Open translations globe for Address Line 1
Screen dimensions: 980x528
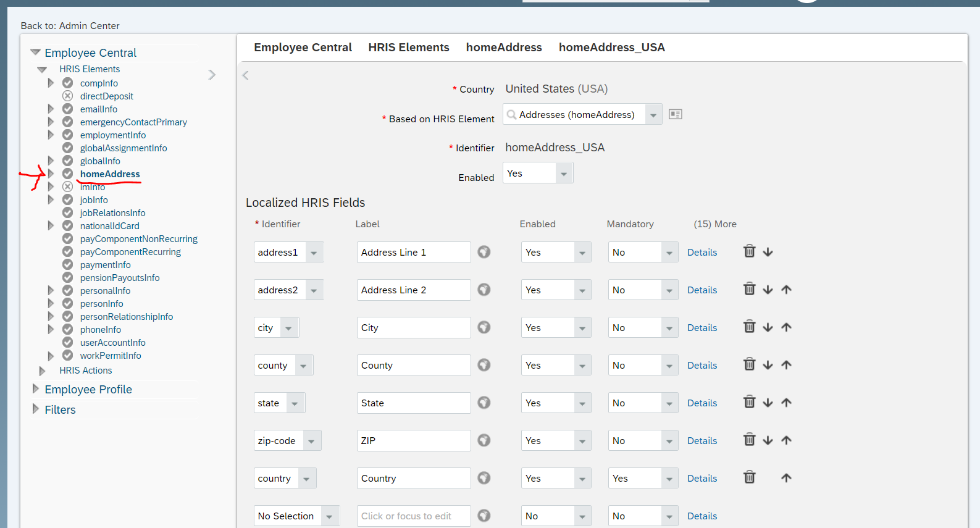point(484,252)
